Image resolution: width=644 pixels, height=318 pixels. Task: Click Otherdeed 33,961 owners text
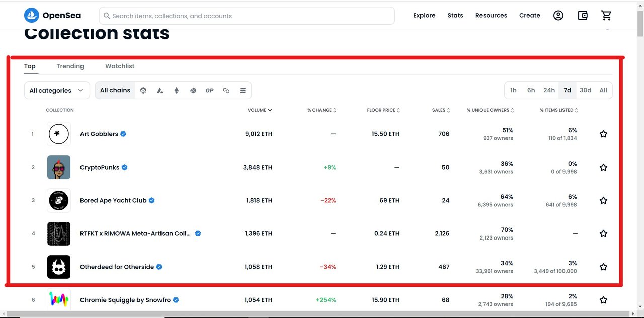pyautogui.click(x=494, y=271)
